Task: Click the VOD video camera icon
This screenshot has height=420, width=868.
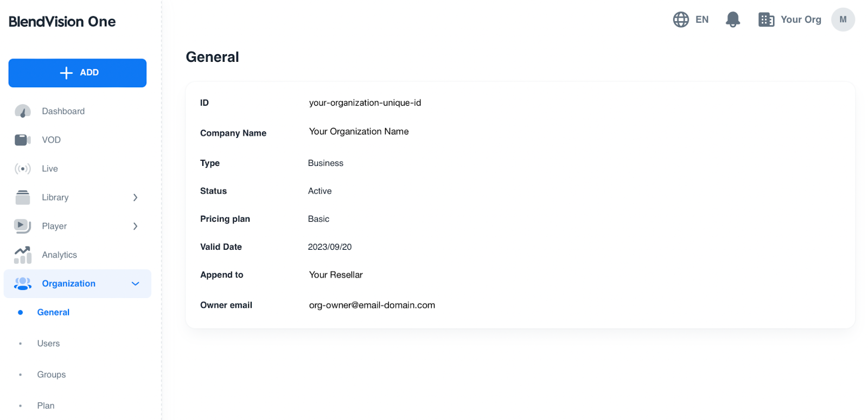Action: [x=23, y=140]
